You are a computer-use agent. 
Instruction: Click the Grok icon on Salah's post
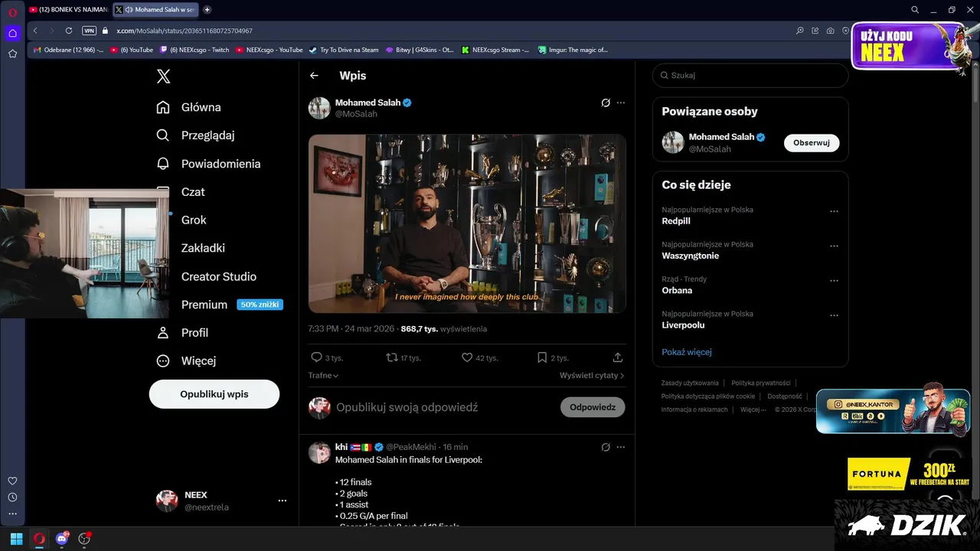pos(606,103)
